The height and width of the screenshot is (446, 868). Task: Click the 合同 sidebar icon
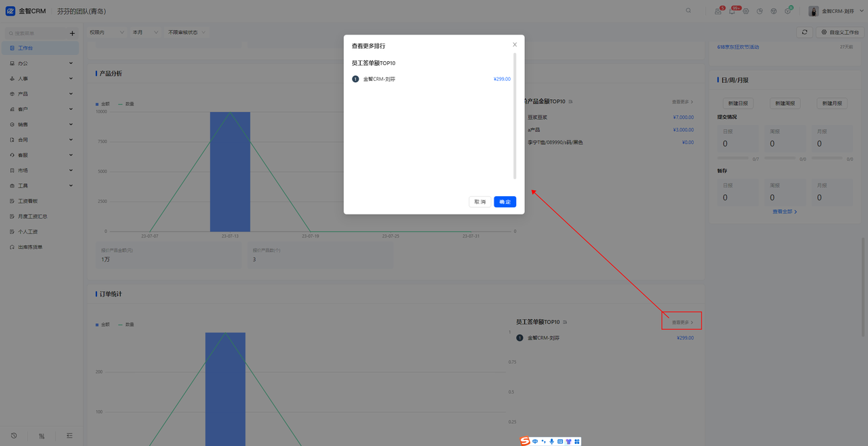click(12, 140)
